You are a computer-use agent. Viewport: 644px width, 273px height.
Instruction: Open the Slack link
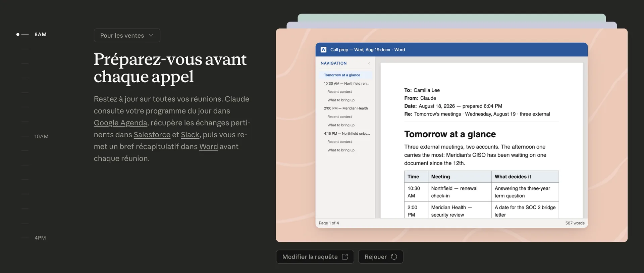(190, 135)
